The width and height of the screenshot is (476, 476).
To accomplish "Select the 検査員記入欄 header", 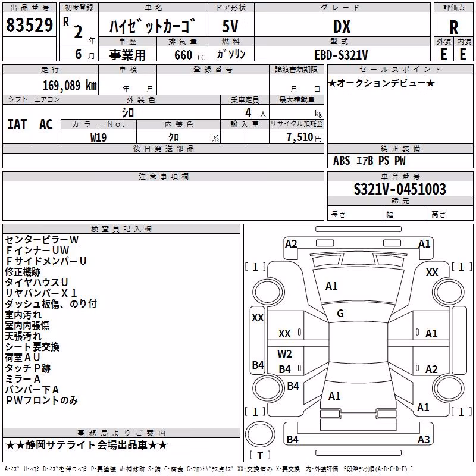I will coord(121,229).
